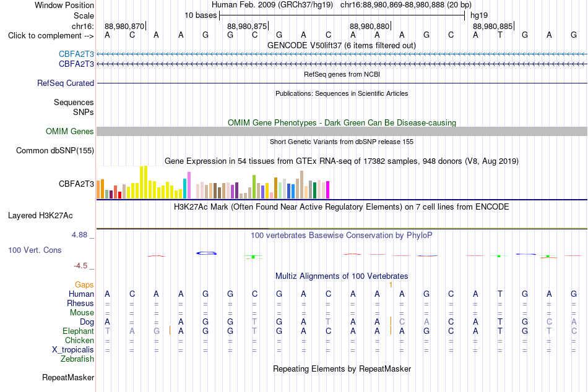Click 'Multiz Alignments of 100 Vertebrates' title
Viewport: 588px width, 392px height.
point(341,276)
